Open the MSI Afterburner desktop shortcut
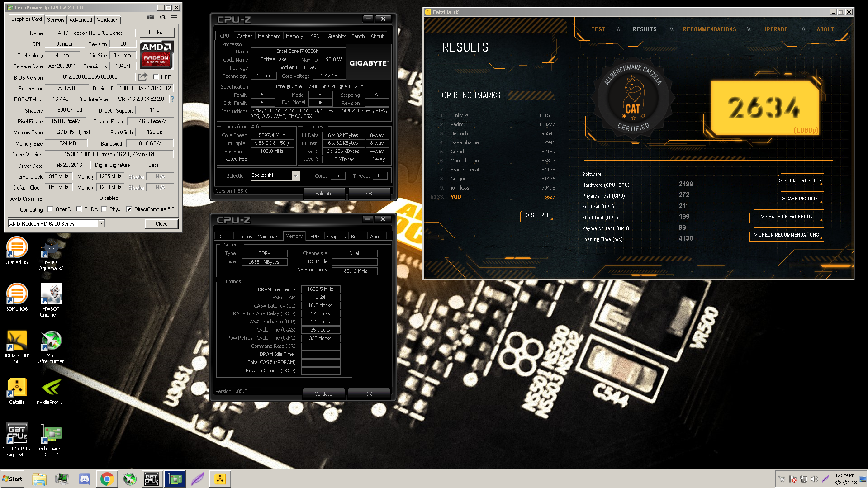 51,347
